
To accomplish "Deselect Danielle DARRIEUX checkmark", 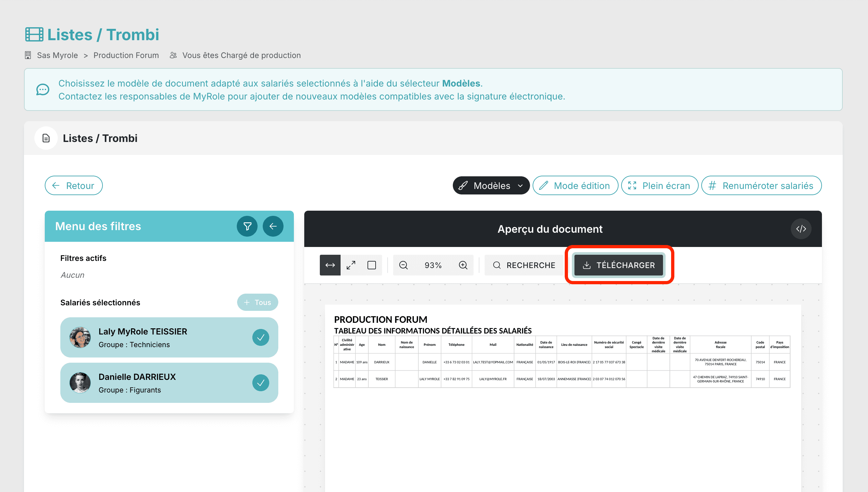I will [261, 383].
